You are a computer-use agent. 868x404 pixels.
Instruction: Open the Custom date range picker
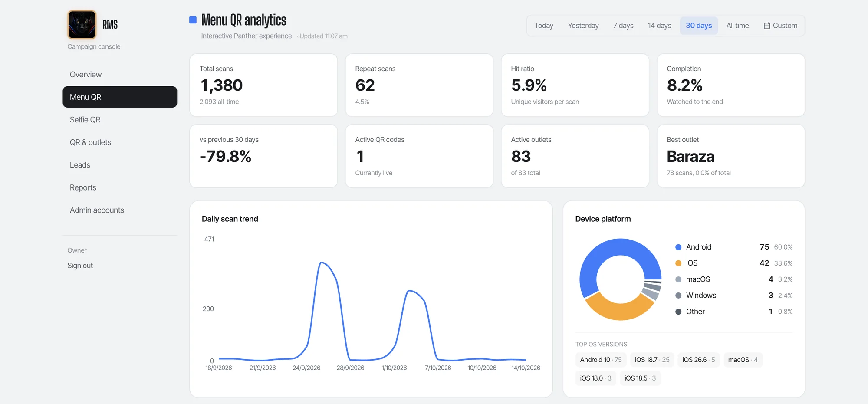[x=780, y=26]
